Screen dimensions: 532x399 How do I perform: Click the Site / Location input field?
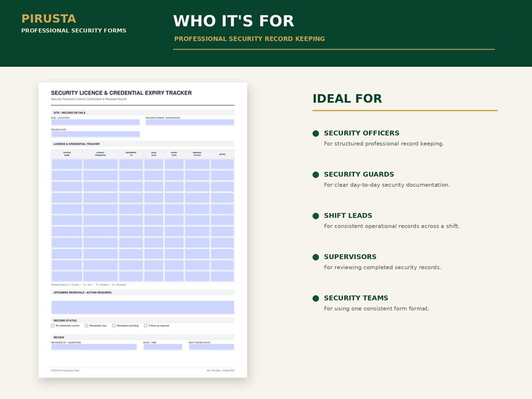click(x=95, y=123)
